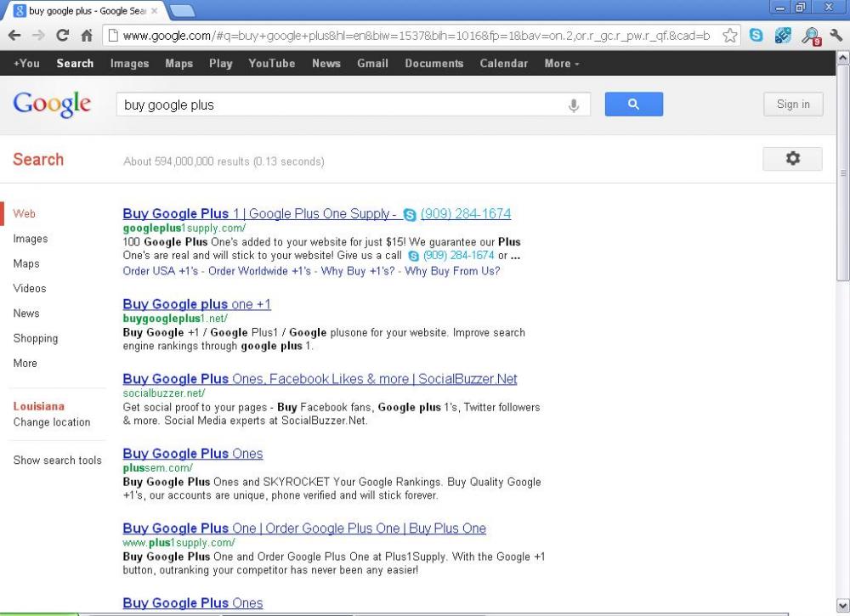
Task: Click the Skype icon in the first result title
Action: pos(410,215)
